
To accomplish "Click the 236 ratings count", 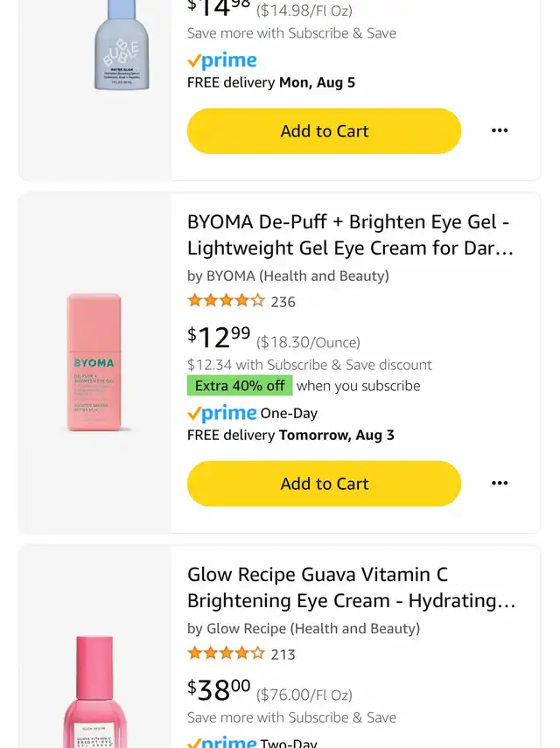I will coord(283,302).
